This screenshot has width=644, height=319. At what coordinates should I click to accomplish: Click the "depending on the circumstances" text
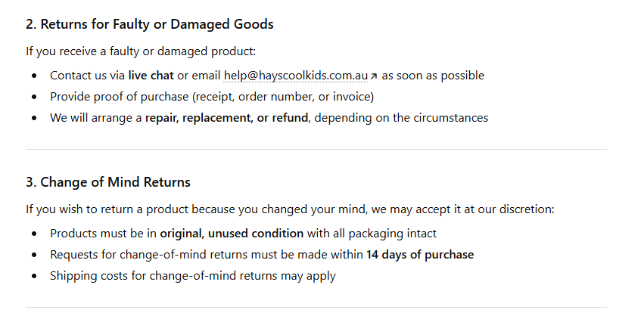point(401,118)
